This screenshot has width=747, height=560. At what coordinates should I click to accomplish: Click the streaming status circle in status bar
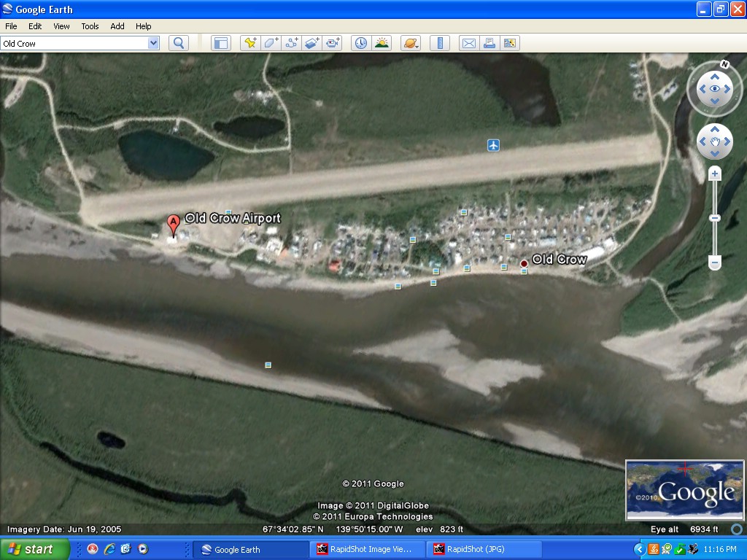pos(737,529)
